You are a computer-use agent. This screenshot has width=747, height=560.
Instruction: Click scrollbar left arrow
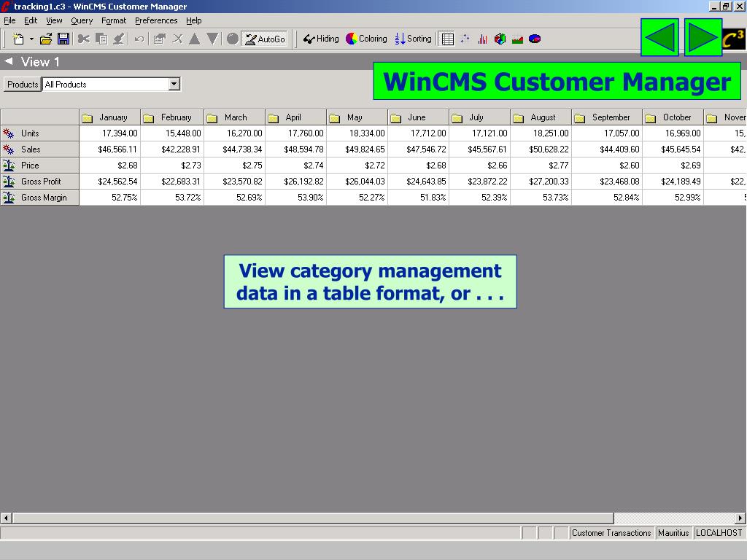(6, 518)
